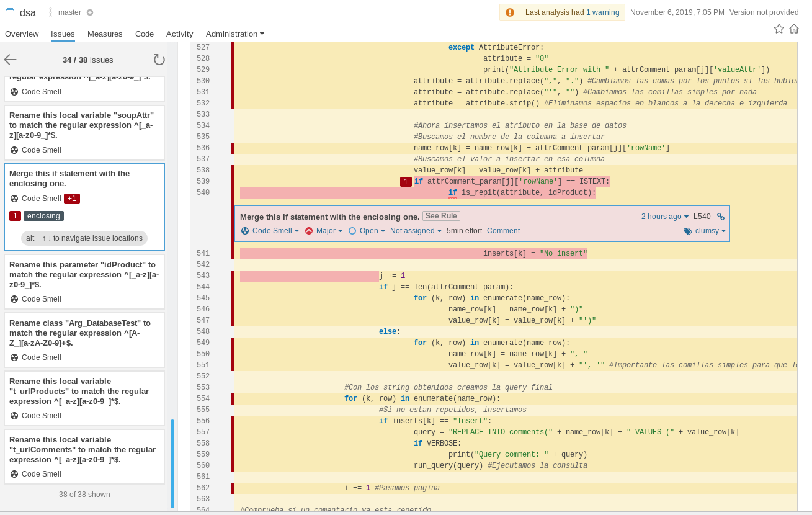Open the Activity tab
This screenshot has width=812, height=515.
(180, 34)
